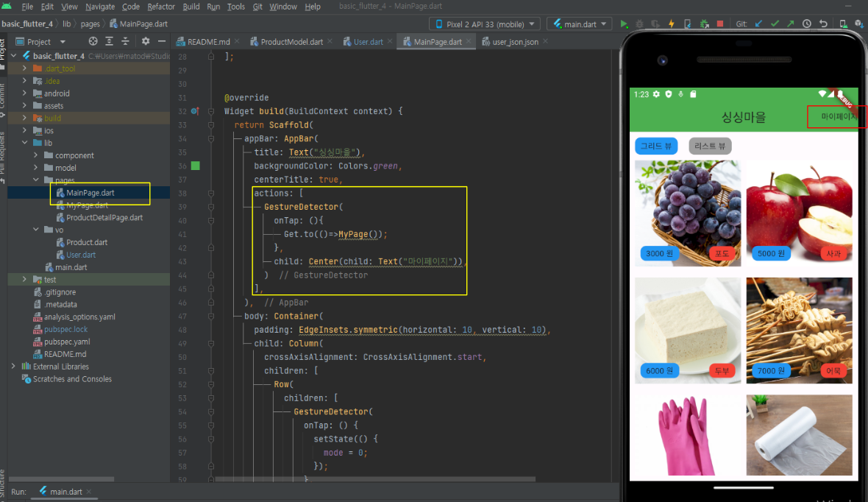This screenshot has width=868, height=502.
Task: Fold the onTap block at line 40
Action: click(211, 221)
